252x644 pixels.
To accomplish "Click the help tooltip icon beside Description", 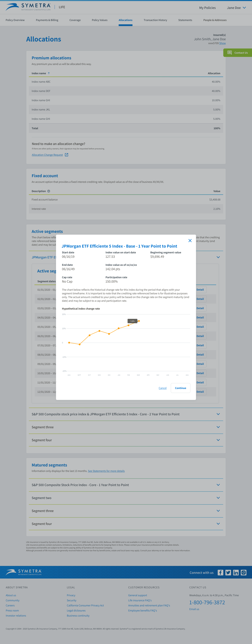I will pos(48,191).
